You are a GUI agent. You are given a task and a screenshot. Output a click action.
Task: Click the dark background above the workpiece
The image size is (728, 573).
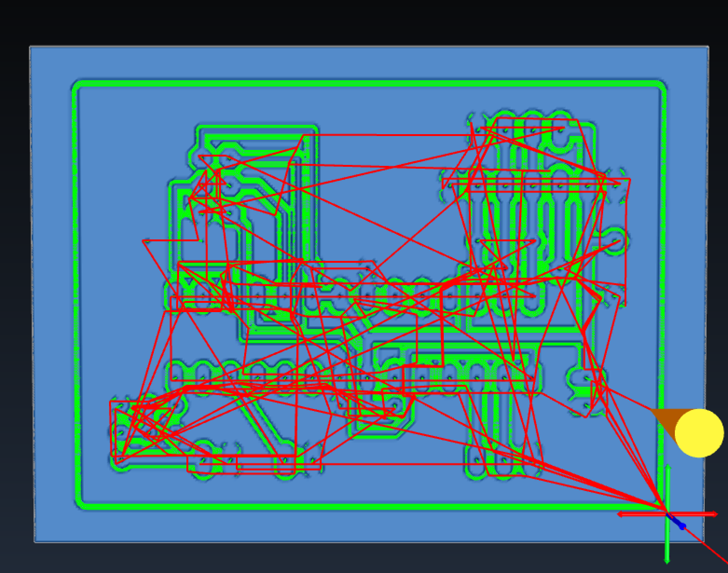click(364, 21)
